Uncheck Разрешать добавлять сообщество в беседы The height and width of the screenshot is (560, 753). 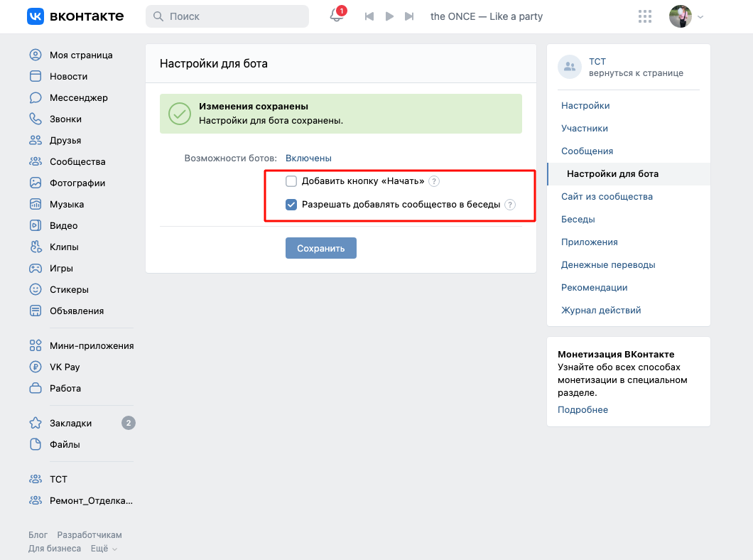pos(291,205)
